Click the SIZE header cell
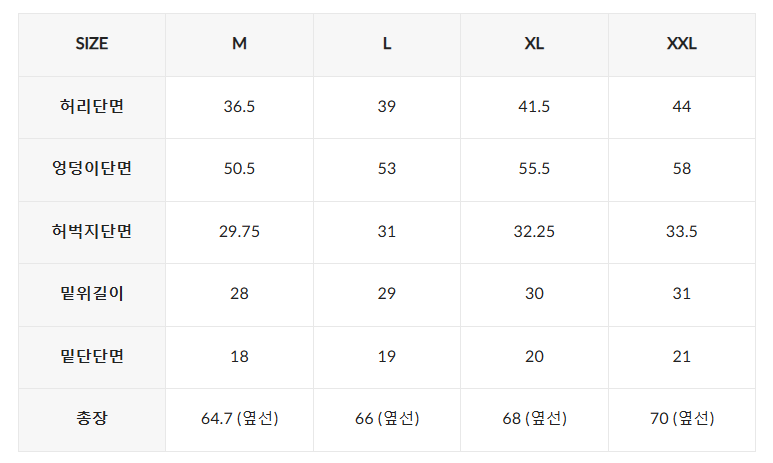This screenshot has width=773, height=463. [x=92, y=44]
